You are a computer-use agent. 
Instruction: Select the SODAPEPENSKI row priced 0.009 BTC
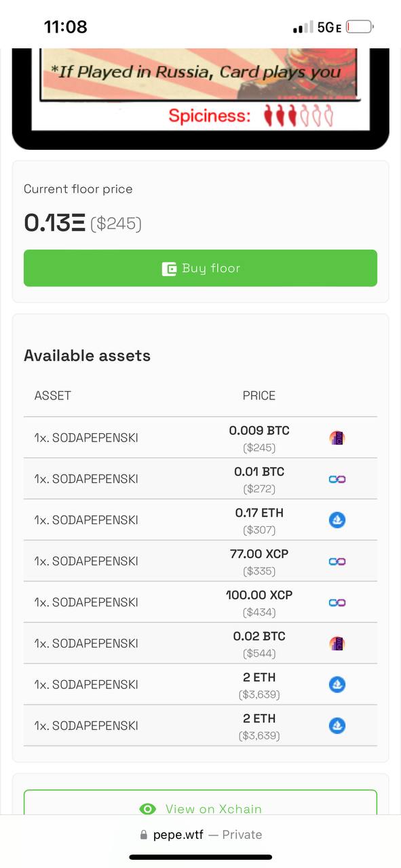(x=200, y=437)
